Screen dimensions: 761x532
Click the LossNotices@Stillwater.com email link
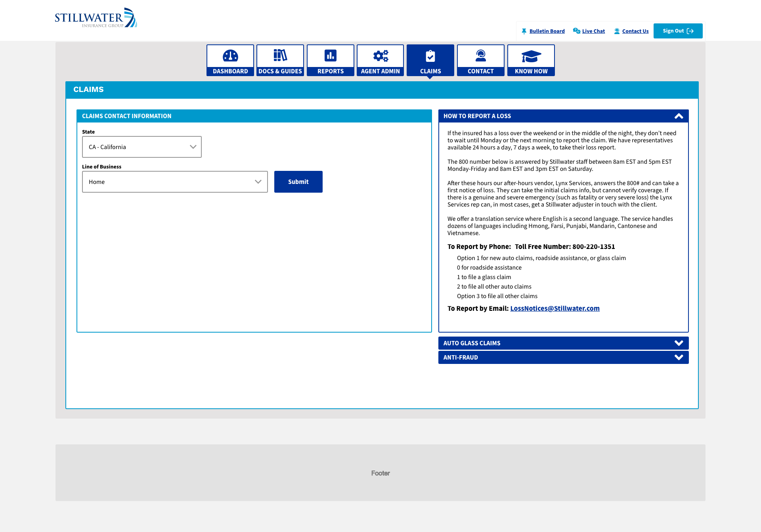pos(555,308)
